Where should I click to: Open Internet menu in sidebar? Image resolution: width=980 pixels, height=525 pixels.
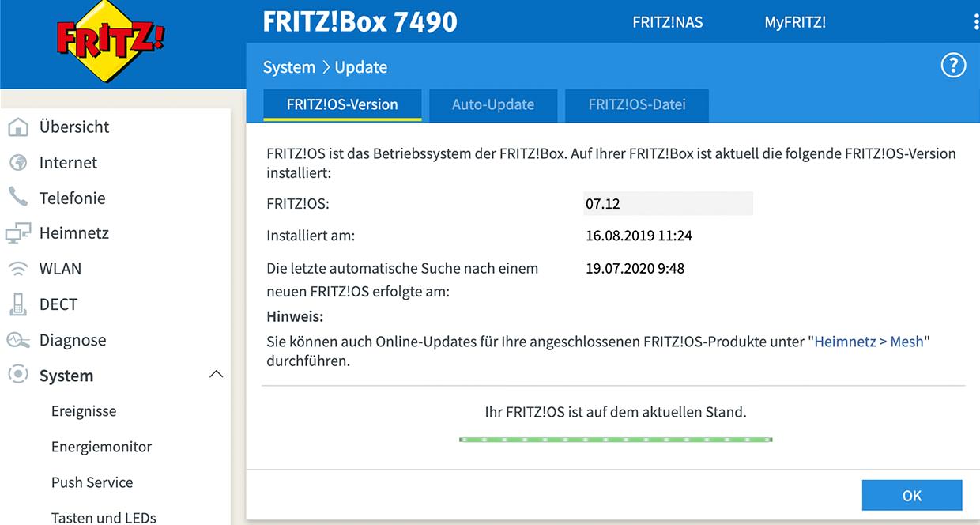[x=68, y=162]
